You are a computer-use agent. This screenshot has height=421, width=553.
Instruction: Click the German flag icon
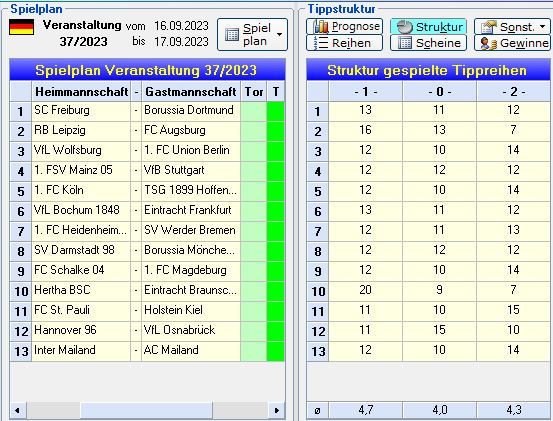point(22,27)
